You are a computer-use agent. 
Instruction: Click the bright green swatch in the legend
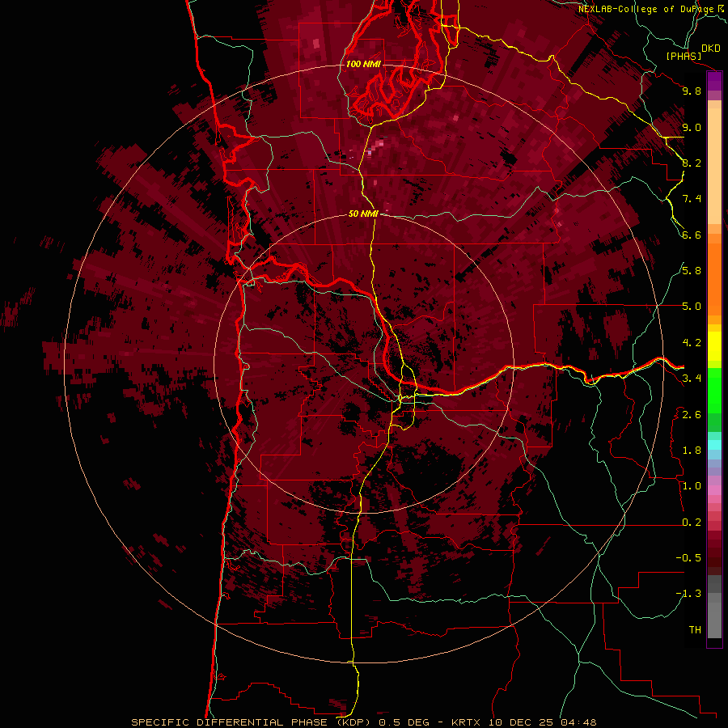714,391
